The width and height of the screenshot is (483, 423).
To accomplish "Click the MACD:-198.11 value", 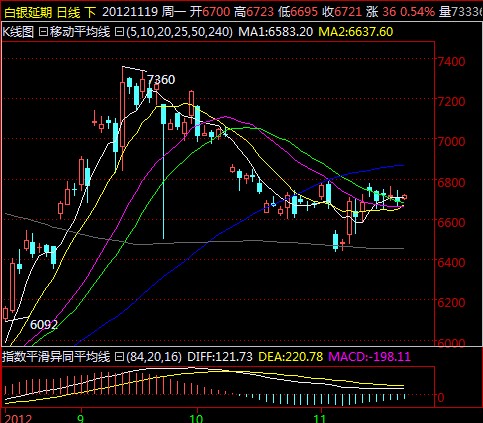I will pos(369,357).
